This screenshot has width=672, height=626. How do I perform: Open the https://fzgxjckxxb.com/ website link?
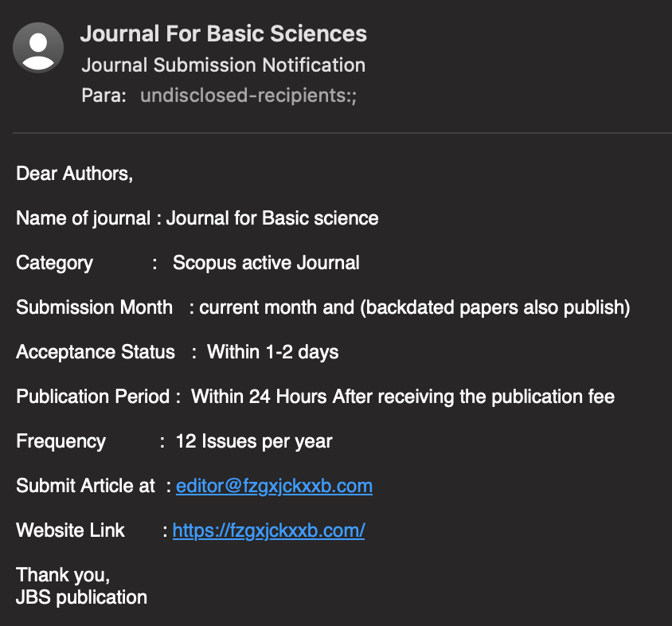tap(268, 530)
